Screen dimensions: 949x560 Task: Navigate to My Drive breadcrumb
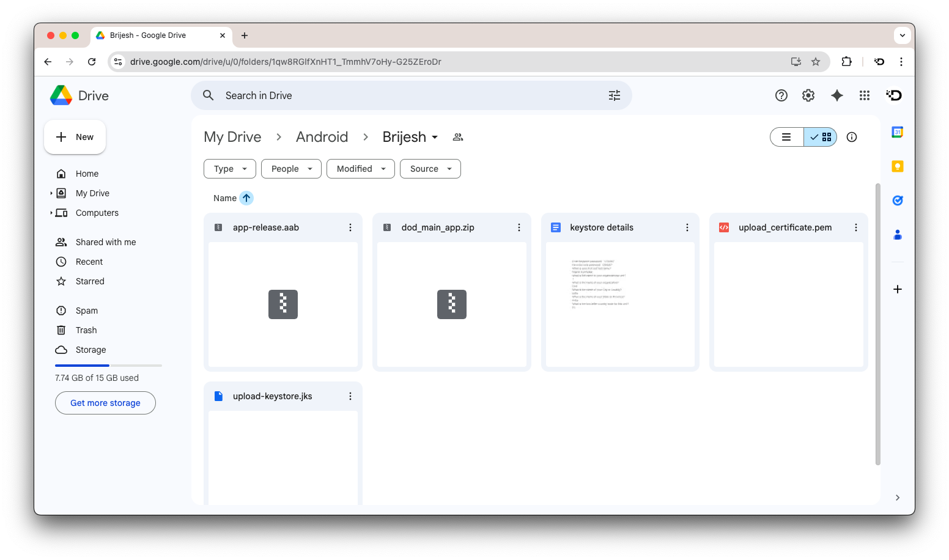pos(232,137)
